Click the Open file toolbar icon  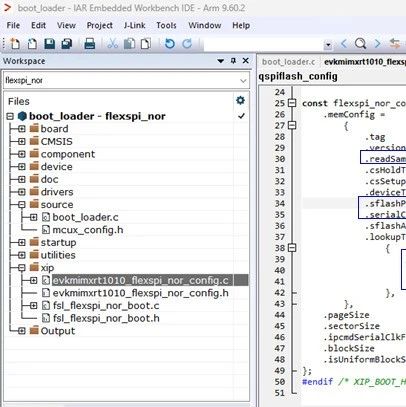(32, 44)
